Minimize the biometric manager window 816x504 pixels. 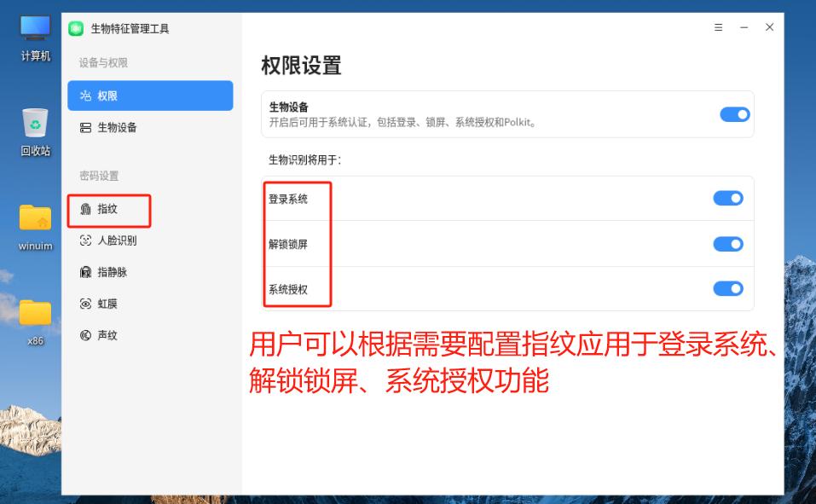pos(744,27)
